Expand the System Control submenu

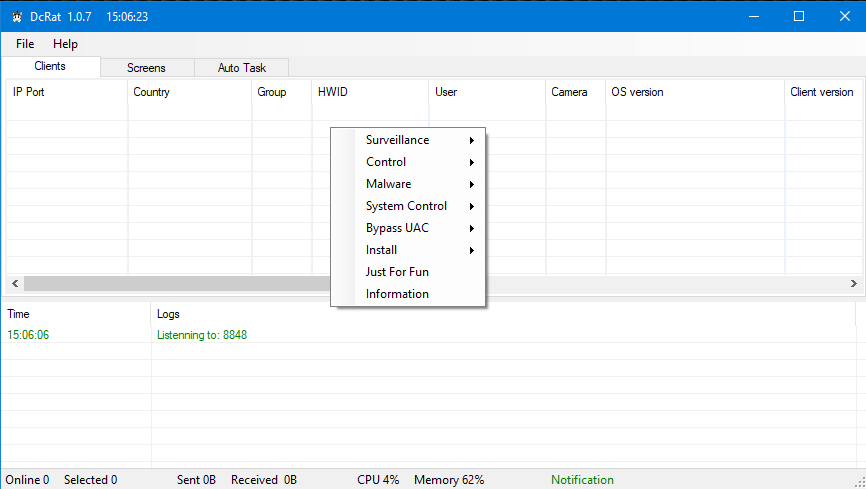[408, 206]
